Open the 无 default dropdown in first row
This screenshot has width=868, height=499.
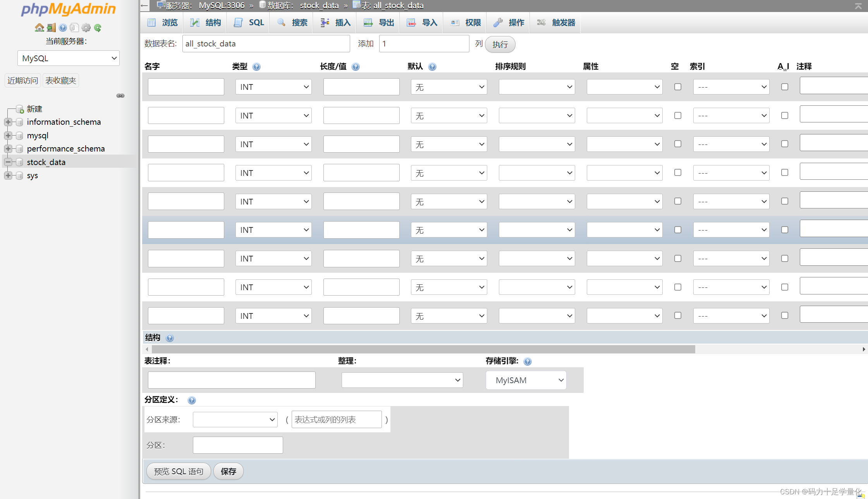pyautogui.click(x=449, y=87)
